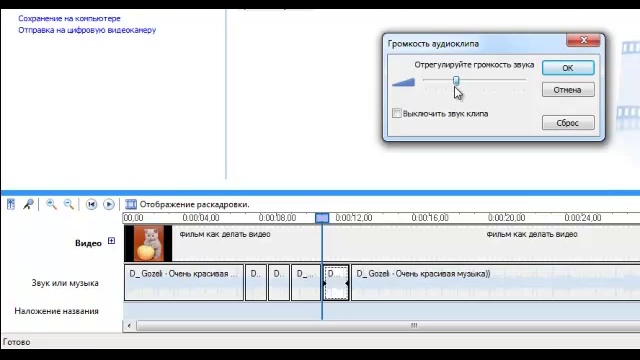The height and width of the screenshot is (360, 640).
Task: Click the timeline scrollbar left arrow
Action: click(129, 326)
